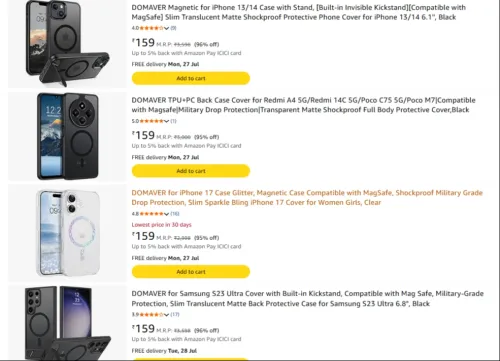
Task: View black iPhone 13/14 kickstand case image
Action: click(67, 43)
